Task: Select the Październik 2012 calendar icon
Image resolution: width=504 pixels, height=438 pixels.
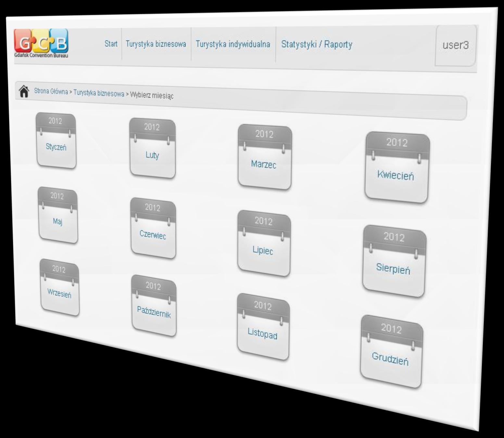Action: click(x=154, y=306)
